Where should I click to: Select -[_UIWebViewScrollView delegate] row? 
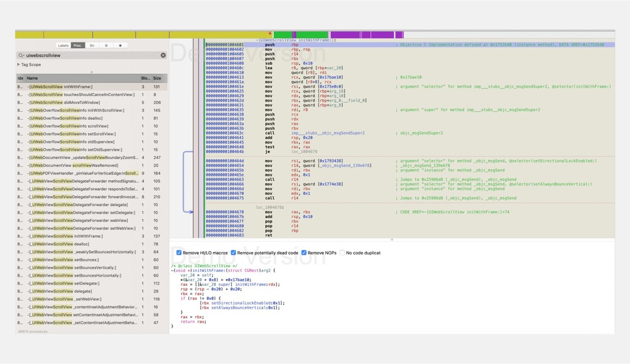click(x=92, y=291)
